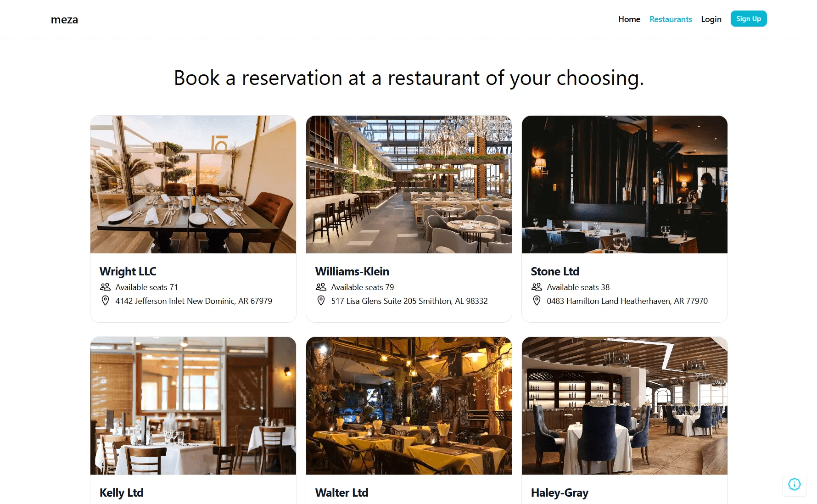Click the seats icon under Stone Ltd
Image resolution: width=817 pixels, height=504 pixels.
[537, 287]
